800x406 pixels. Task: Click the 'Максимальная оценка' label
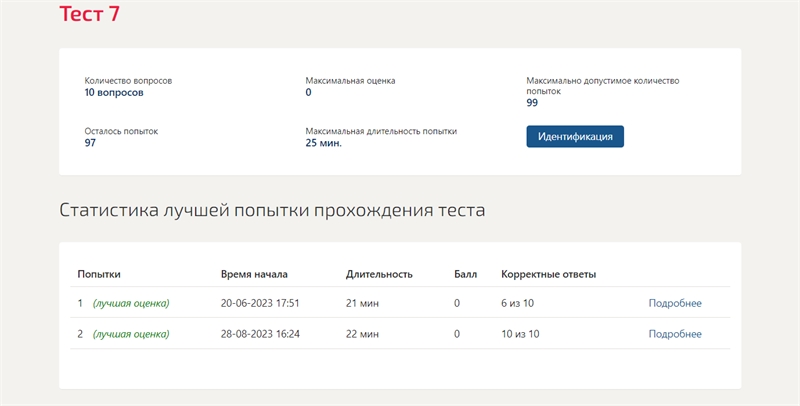[x=351, y=81]
